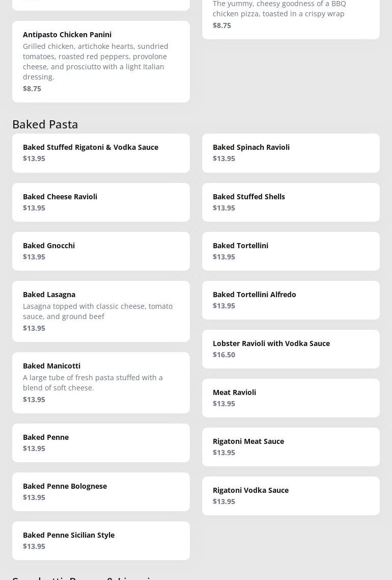The width and height of the screenshot is (392, 580).
Task: Open the Meat Ravioli menu card
Action: coord(290,398)
